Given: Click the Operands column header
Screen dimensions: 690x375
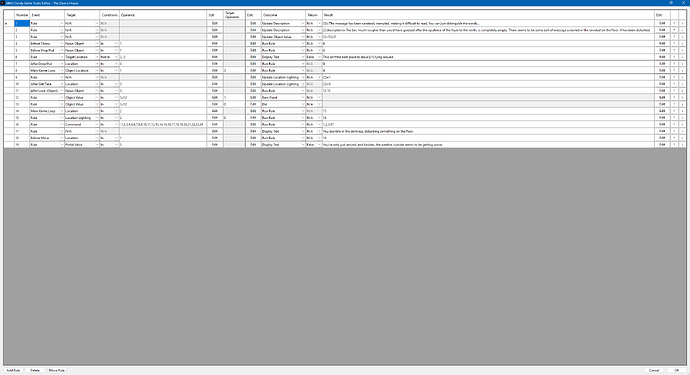Looking at the screenshot, I should (163, 15).
